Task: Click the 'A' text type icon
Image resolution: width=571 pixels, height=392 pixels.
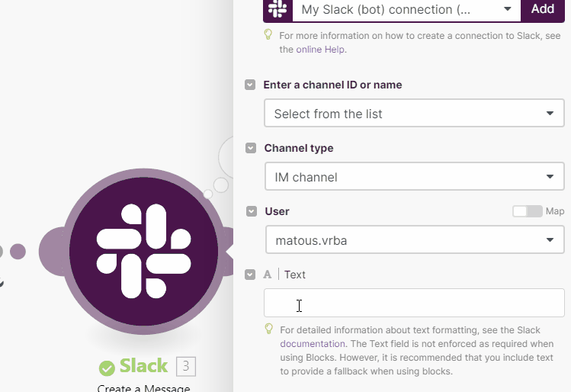Action: [x=268, y=275]
